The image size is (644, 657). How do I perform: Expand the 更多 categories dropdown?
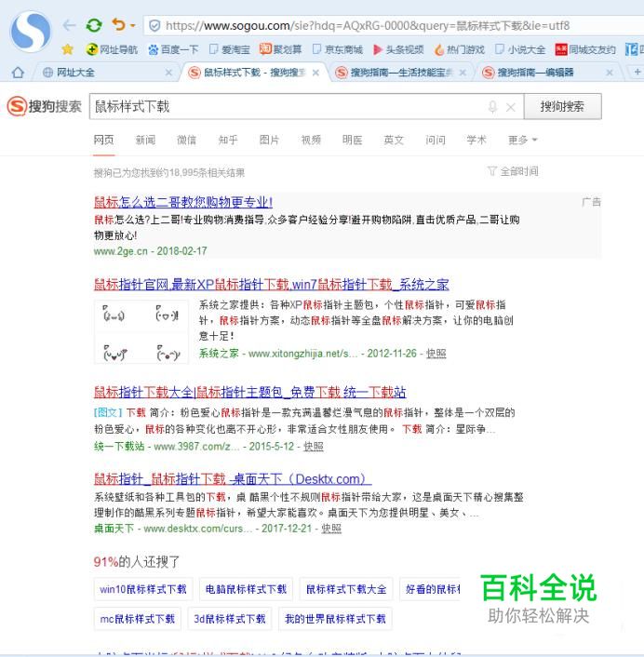[x=522, y=140]
